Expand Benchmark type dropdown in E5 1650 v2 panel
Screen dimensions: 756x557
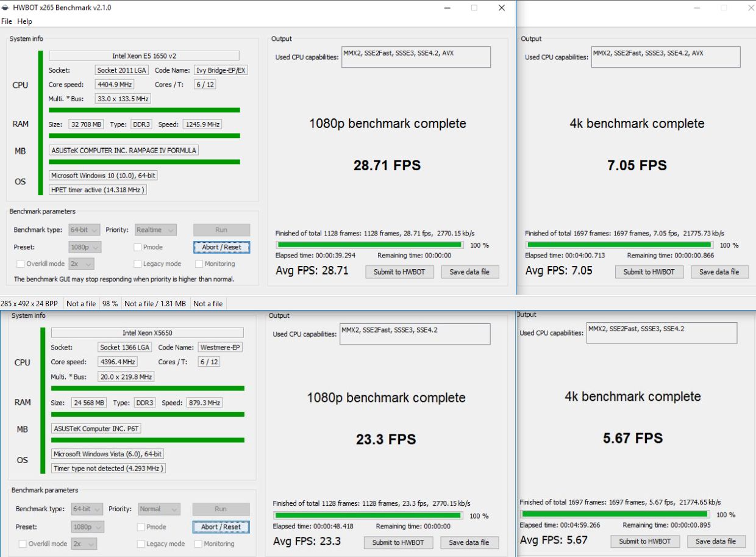tap(85, 230)
